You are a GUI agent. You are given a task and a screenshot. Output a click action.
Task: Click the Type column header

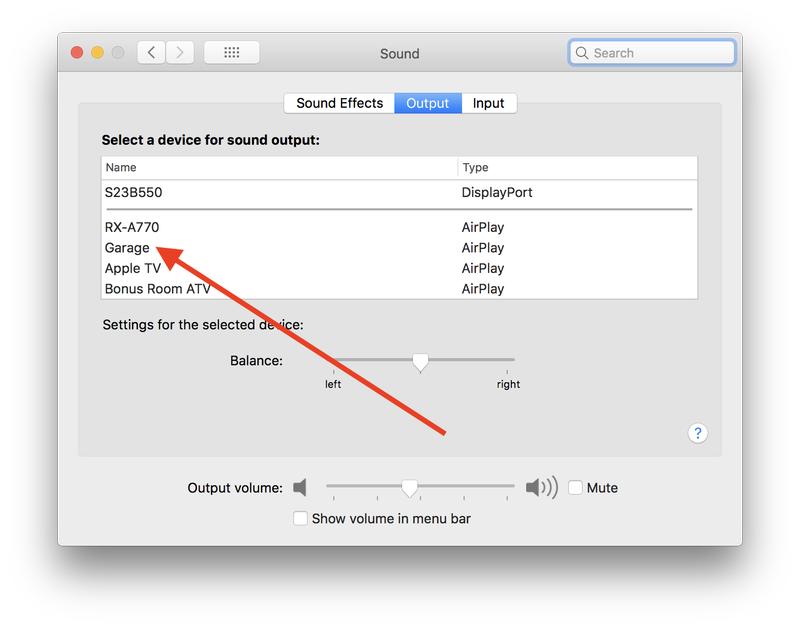(578, 167)
